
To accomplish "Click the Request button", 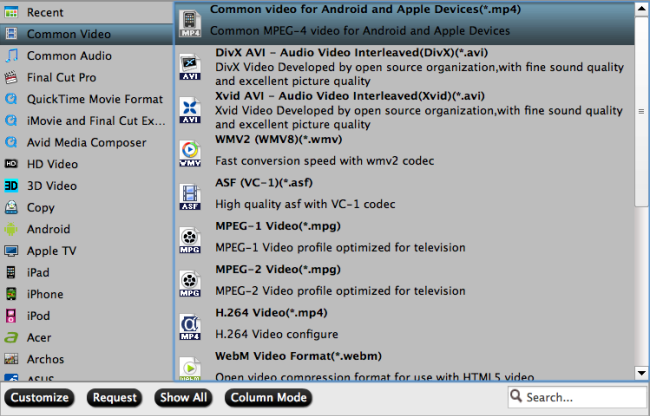I will point(114,398).
